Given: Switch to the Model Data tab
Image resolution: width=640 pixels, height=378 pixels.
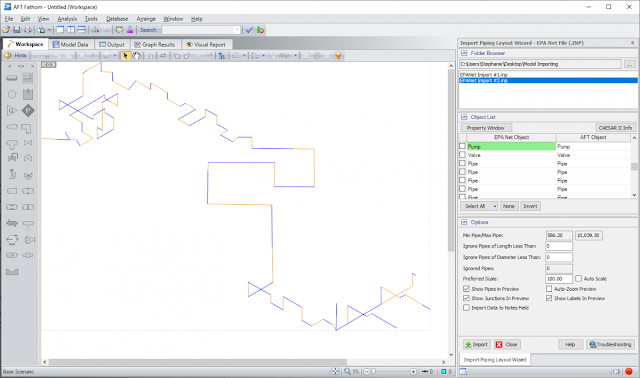Looking at the screenshot, I should tap(71, 44).
